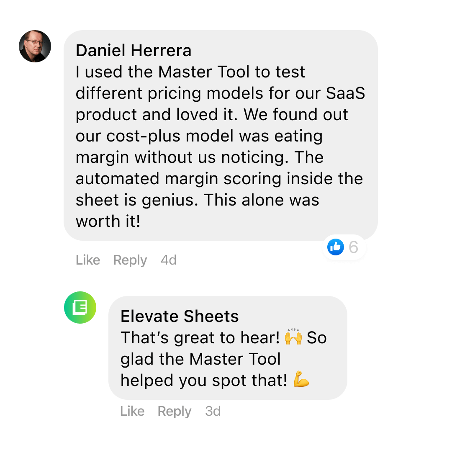
Task: Click the "worth it!" text line
Action: 108,221
